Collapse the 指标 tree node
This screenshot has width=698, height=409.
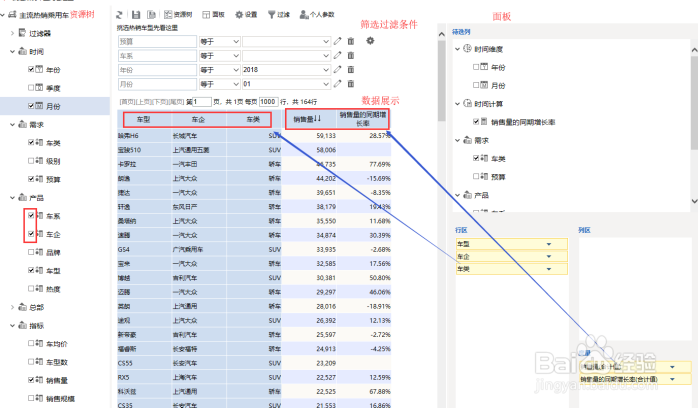[x=12, y=325]
